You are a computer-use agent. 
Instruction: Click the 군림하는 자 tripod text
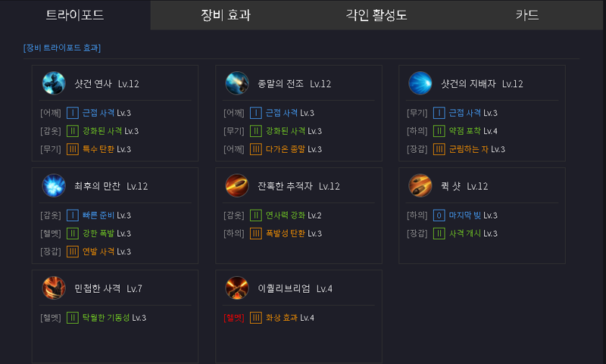468,149
